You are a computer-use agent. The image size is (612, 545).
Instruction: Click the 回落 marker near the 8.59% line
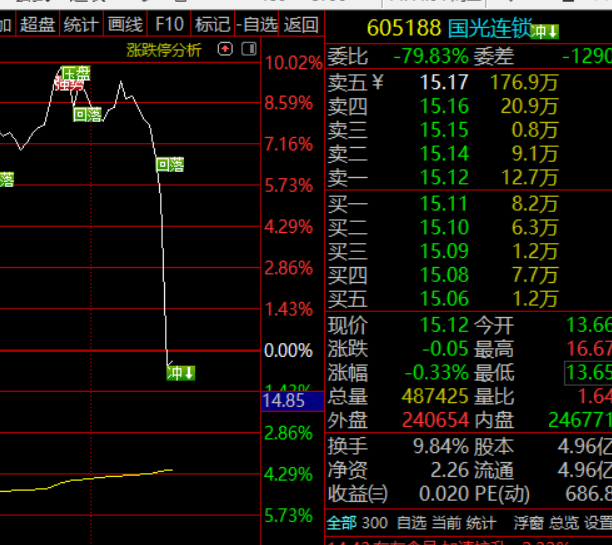tap(87, 114)
